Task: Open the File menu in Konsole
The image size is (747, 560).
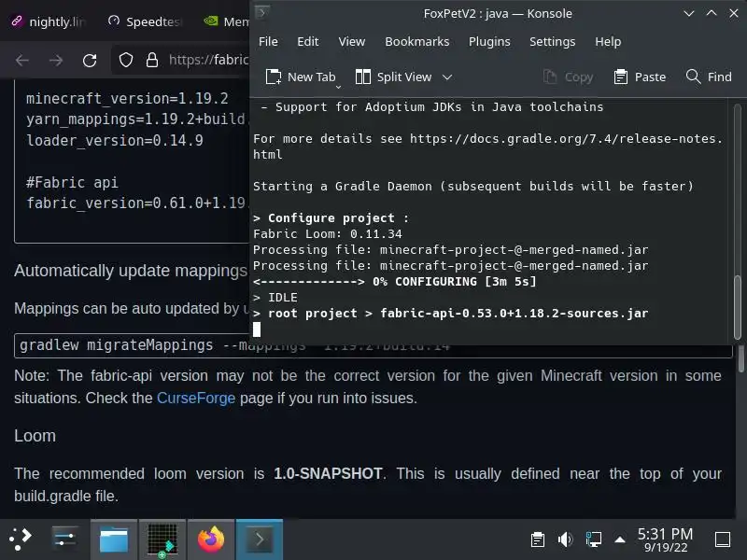Action: pos(268,42)
